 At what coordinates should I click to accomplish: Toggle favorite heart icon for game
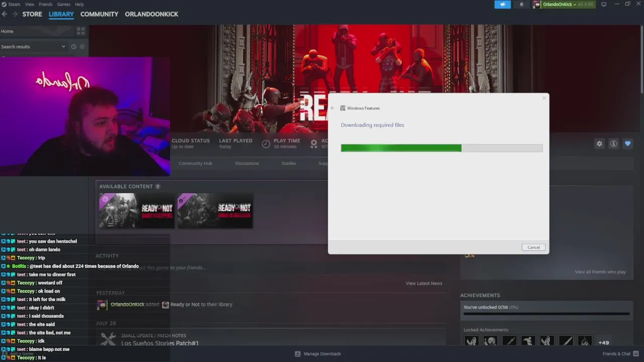tap(627, 144)
